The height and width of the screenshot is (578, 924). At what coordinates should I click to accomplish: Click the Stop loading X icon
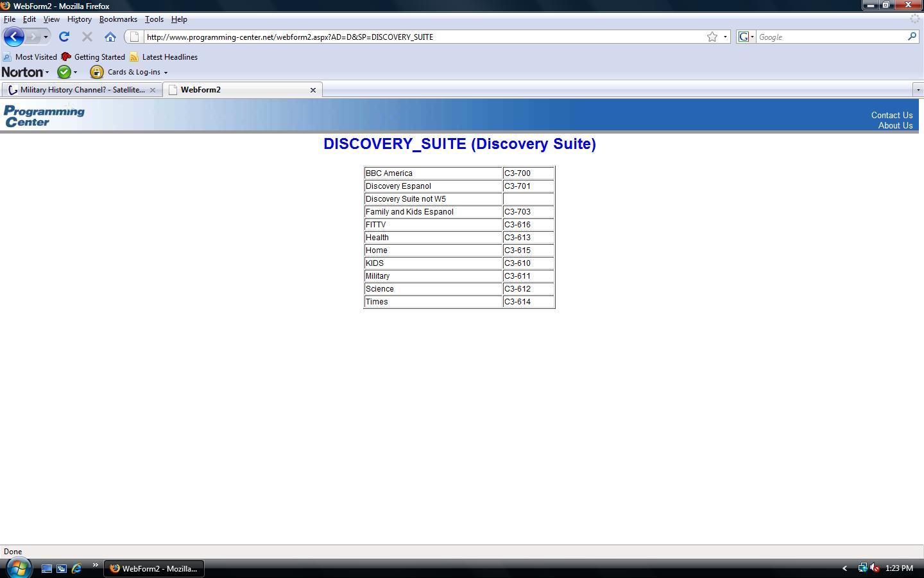click(87, 37)
